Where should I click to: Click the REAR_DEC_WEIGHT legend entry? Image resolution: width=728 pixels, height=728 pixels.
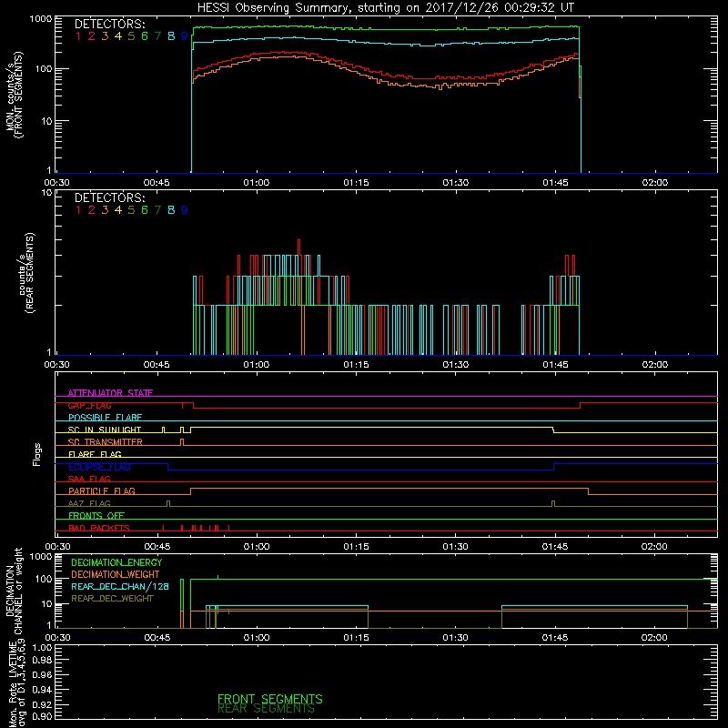(112, 599)
